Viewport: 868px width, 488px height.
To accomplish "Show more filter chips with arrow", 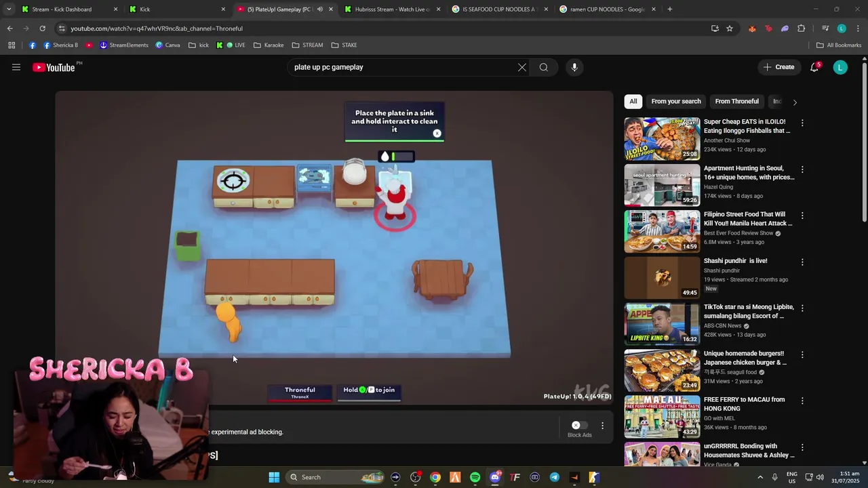I will [795, 102].
